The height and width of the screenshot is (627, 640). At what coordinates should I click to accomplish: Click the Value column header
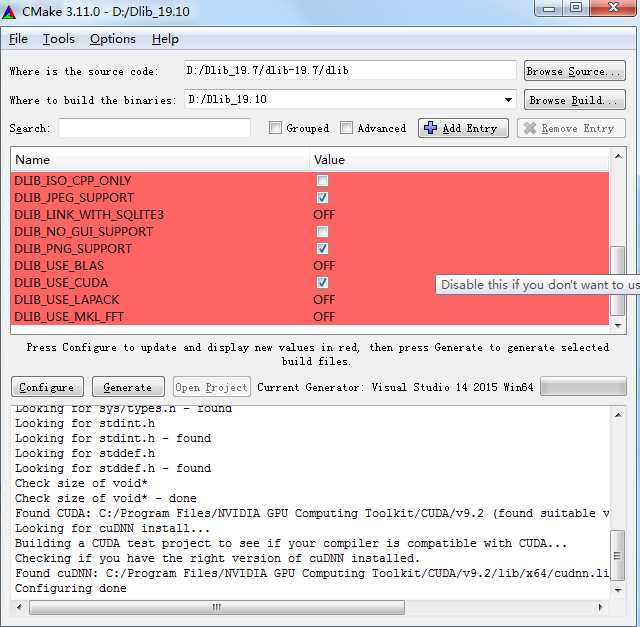coord(459,160)
